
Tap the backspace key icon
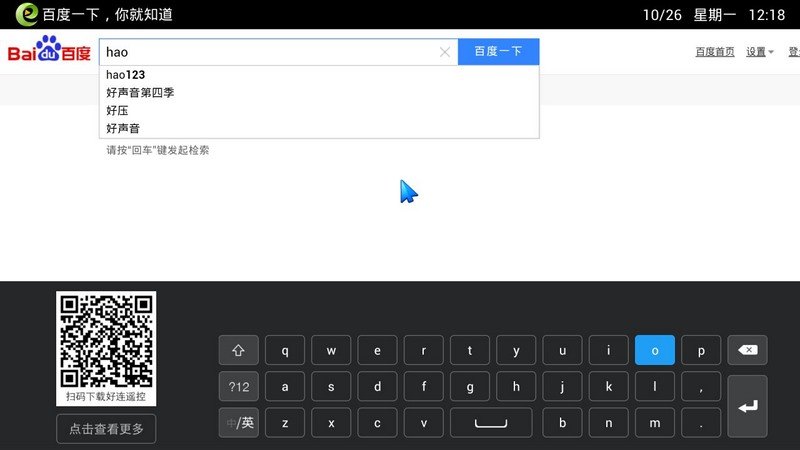point(747,350)
